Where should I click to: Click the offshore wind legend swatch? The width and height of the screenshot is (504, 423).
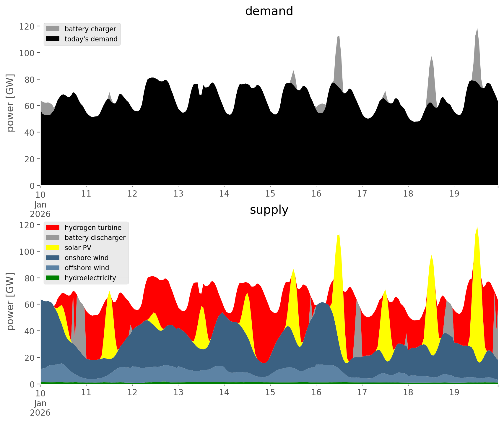coord(53,268)
